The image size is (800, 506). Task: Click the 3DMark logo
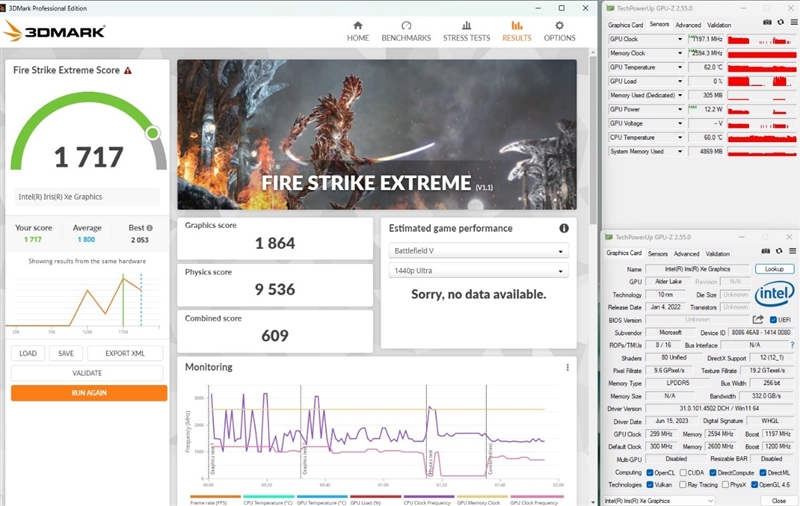(54, 32)
